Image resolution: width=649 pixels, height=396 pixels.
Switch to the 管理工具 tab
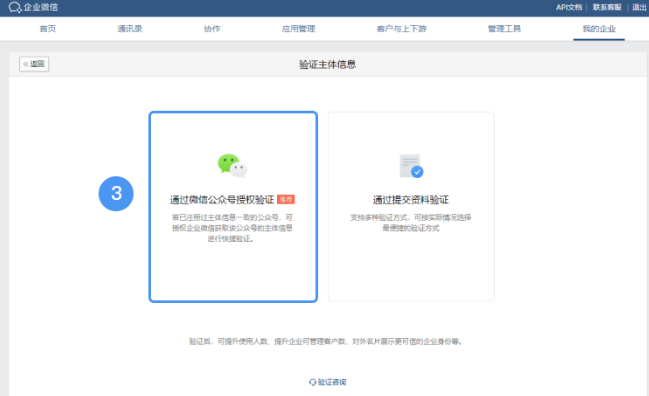504,29
